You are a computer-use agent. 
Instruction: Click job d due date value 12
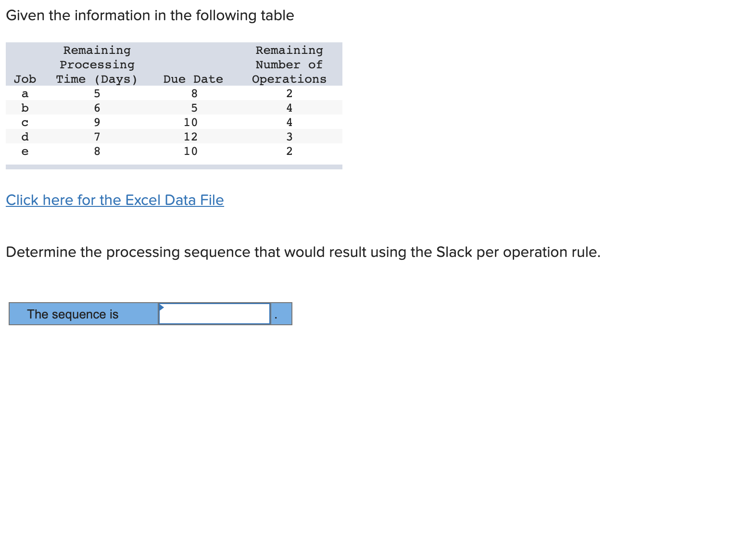190,137
